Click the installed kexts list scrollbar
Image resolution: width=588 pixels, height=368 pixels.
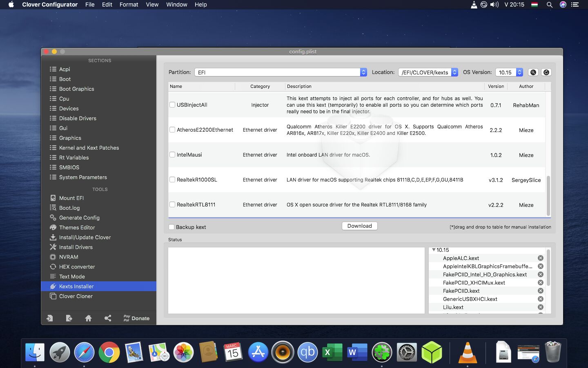548,268
